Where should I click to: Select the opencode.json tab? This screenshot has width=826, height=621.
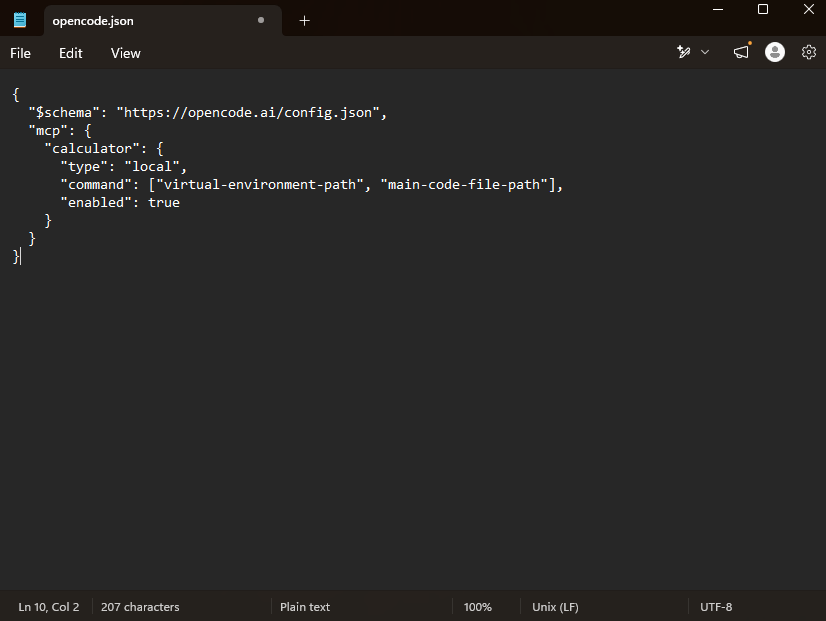click(x=163, y=21)
